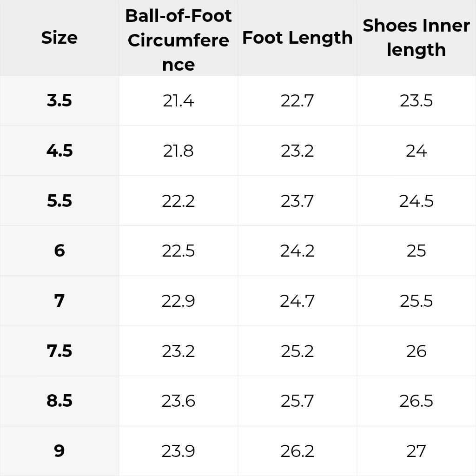Click size 3.5 row label
Screen dimensions: 476x476
(x=59, y=100)
